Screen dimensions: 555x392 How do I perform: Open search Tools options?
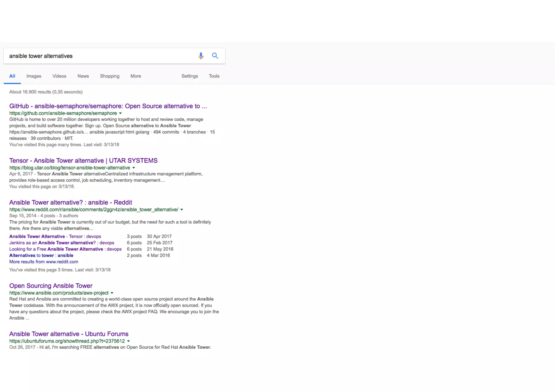pyautogui.click(x=214, y=76)
